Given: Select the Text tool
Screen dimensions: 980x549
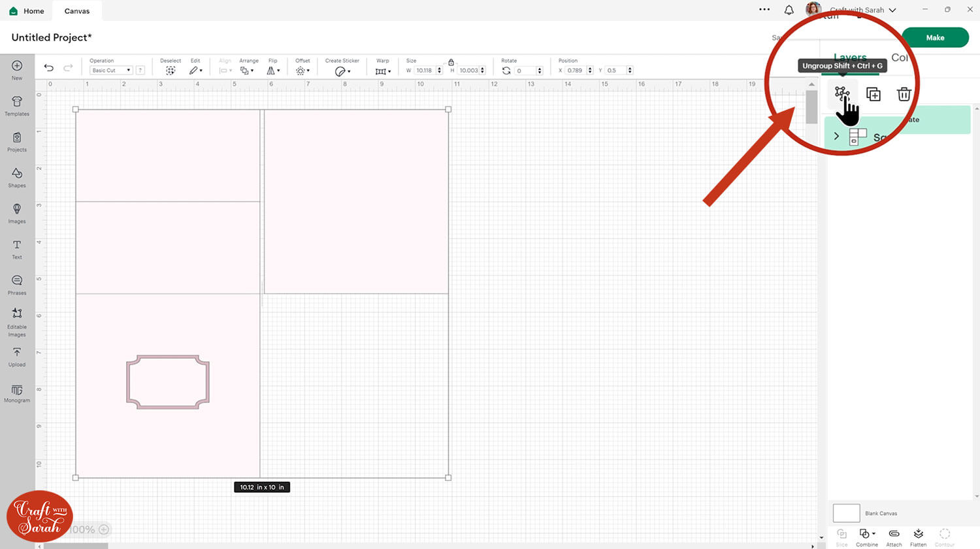Looking at the screenshot, I should click(17, 249).
